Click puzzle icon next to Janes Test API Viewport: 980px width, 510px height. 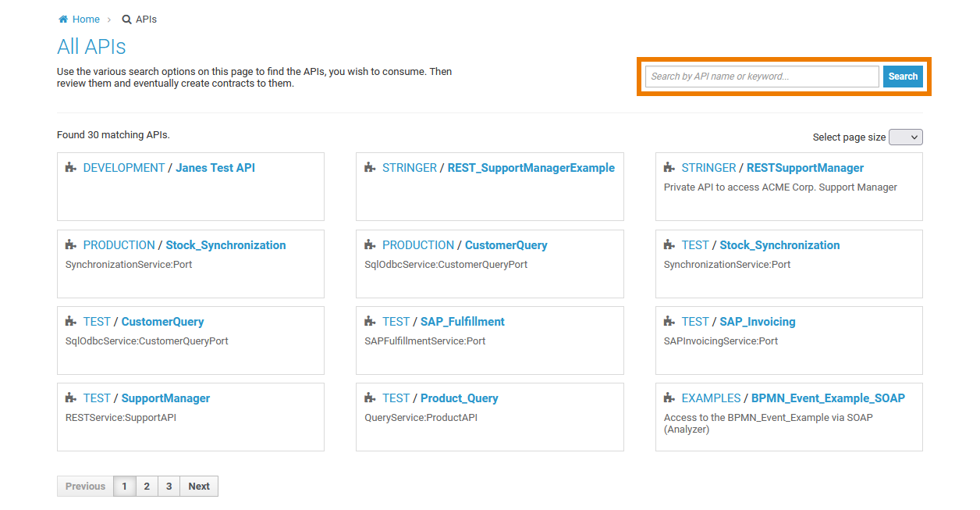coord(71,168)
